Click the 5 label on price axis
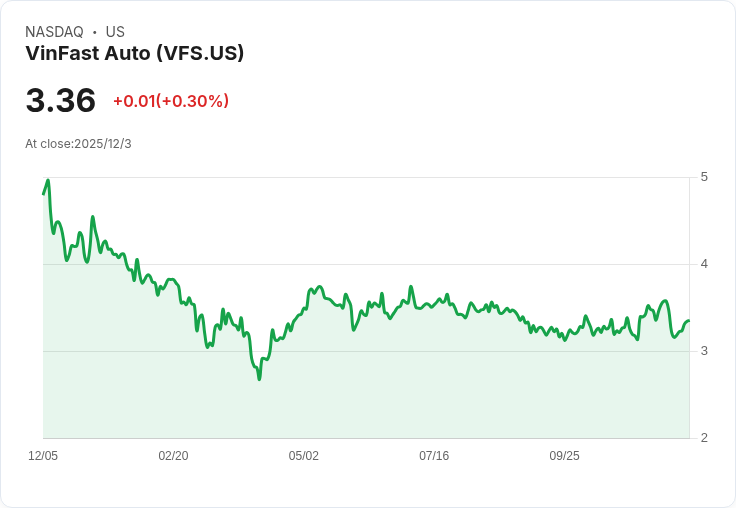 click(x=704, y=177)
